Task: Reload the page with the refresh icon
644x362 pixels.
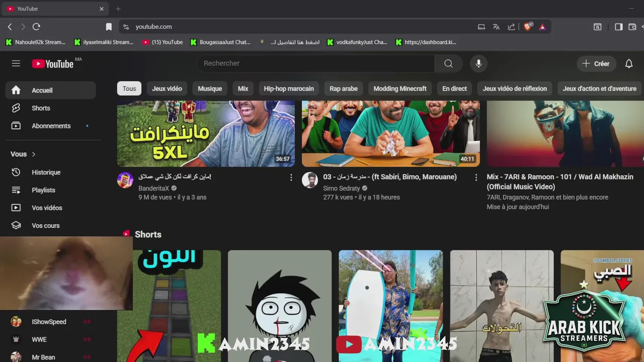Action: click(x=36, y=27)
